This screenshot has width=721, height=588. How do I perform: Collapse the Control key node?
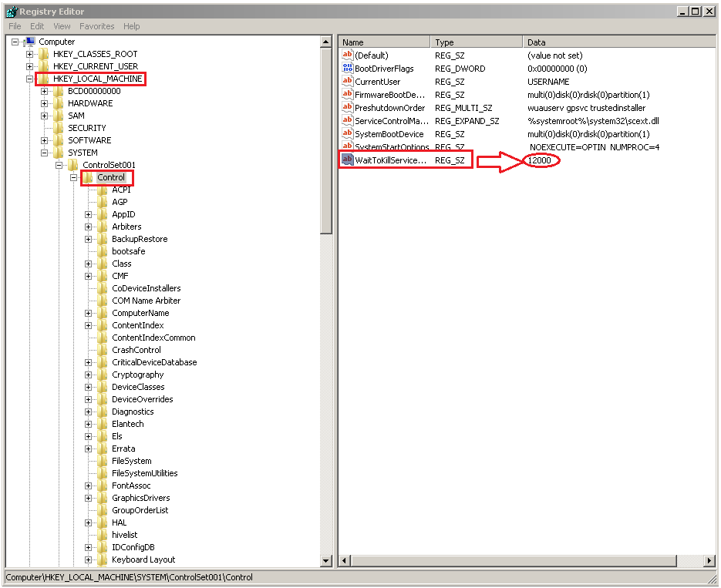click(73, 177)
